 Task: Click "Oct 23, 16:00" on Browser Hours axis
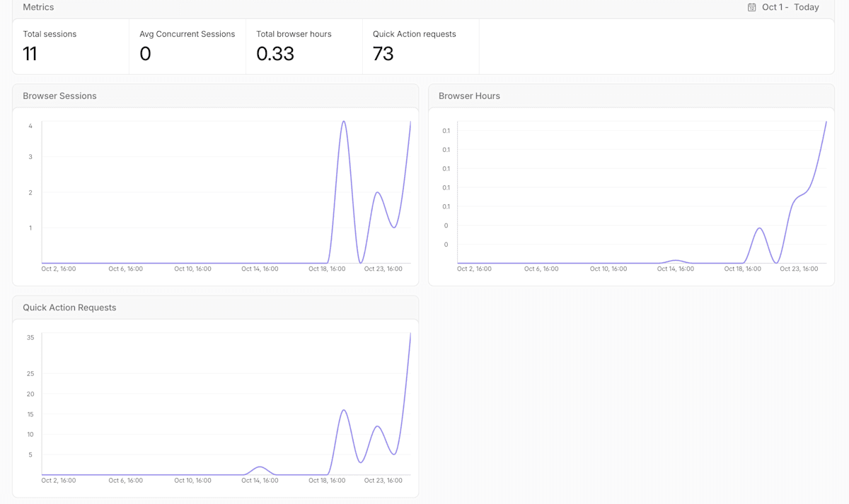(x=799, y=269)
